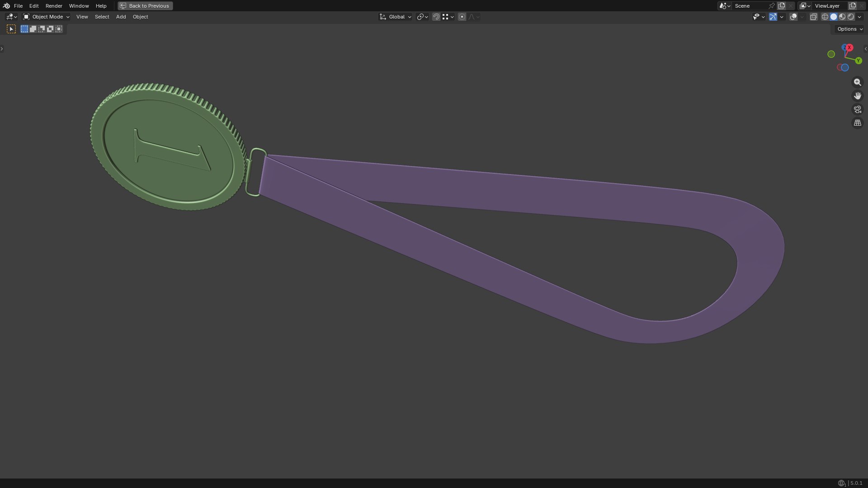Click Add View Layer duplicate icon

point(853,6)
